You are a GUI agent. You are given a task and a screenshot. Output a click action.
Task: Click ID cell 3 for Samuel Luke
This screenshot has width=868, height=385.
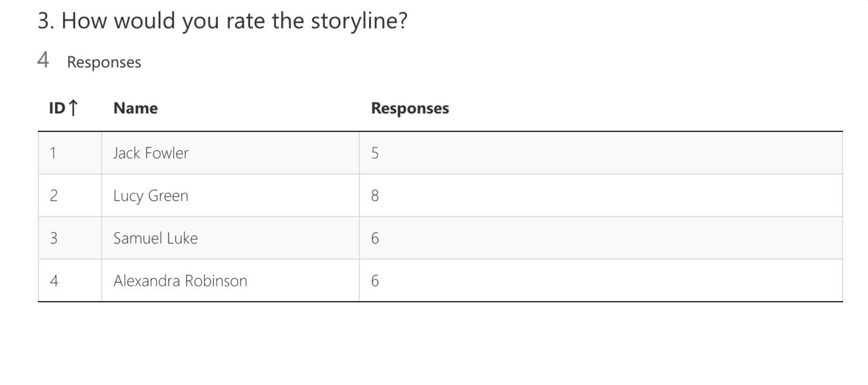pyautogui.click(x=54, y=238)
